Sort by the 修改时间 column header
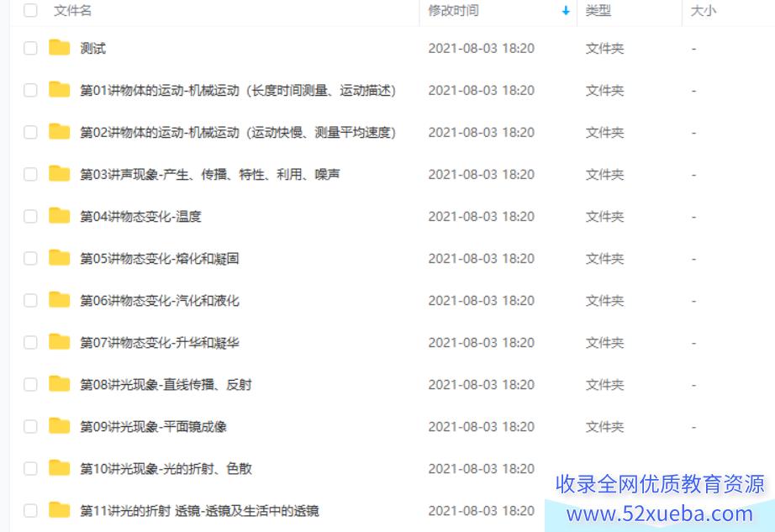 point(453,10)
